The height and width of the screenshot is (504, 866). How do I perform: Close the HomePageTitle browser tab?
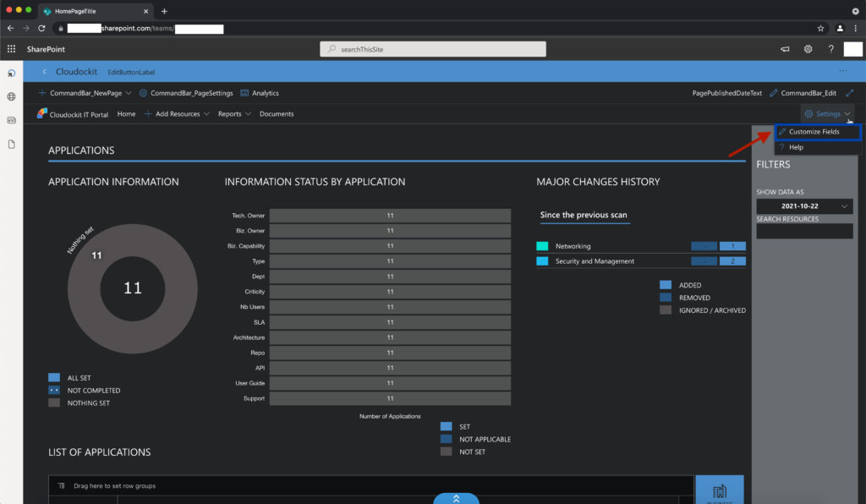145,11
